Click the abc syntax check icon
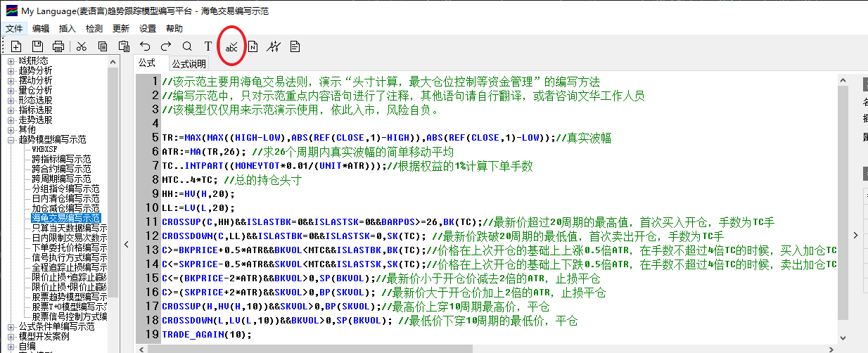Image resolution: width=868 pixels, height=353 pixels. (x=231, y=47)
